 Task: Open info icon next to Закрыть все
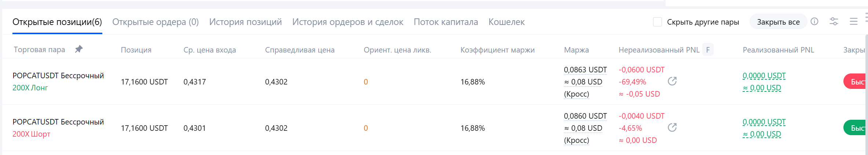click(814, 22)
